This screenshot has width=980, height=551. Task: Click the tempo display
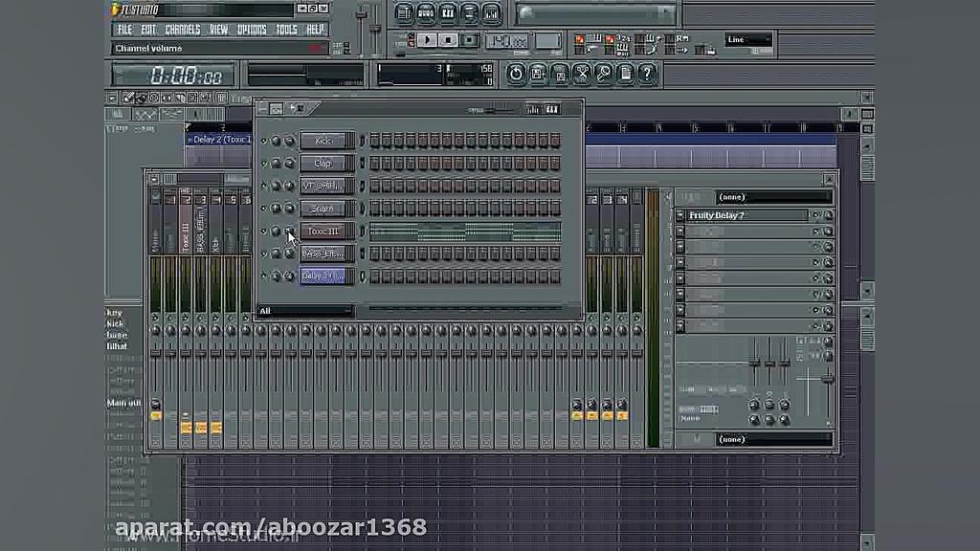(x=507, y=41)
